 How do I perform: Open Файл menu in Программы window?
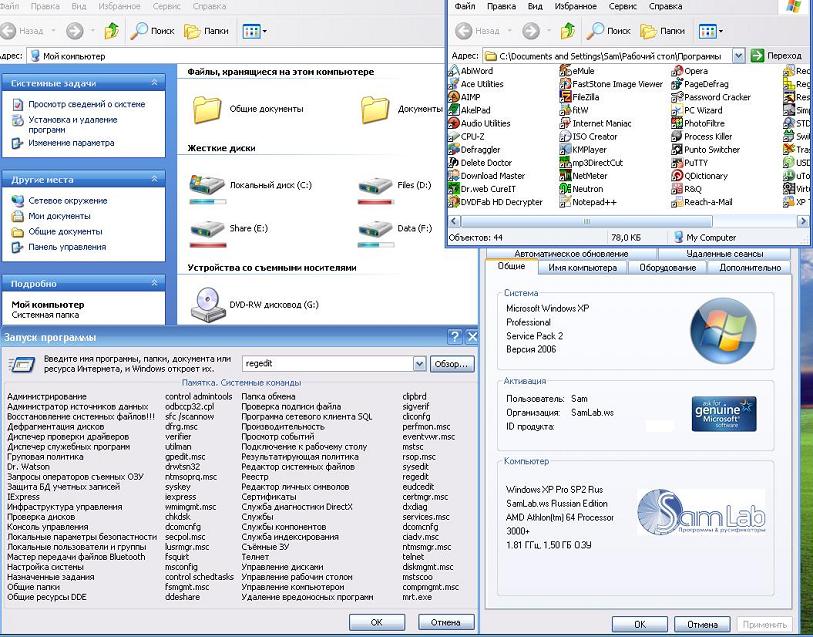465,6
